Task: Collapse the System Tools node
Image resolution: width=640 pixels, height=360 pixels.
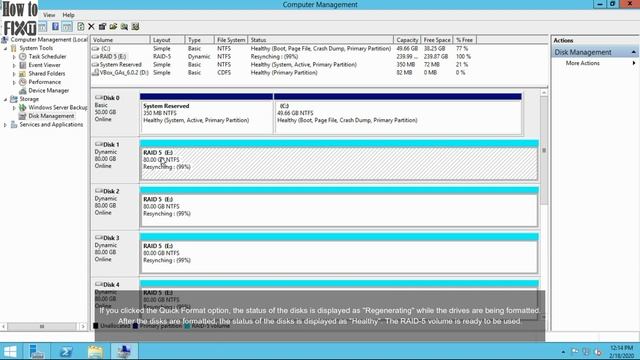Action: point(6,48)
